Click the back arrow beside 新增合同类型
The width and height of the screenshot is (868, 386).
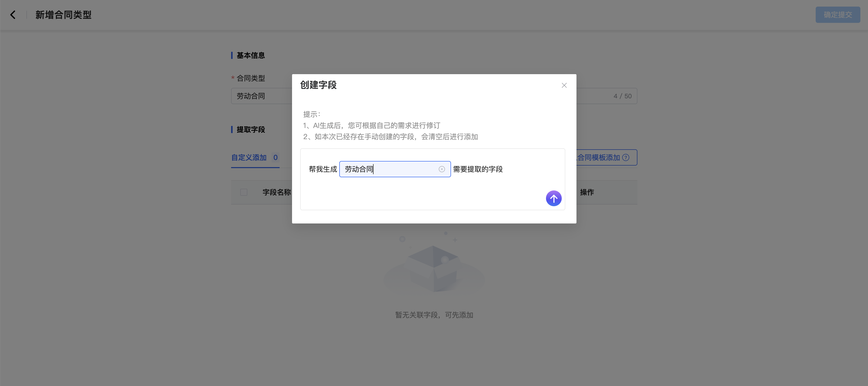(13, 15)
